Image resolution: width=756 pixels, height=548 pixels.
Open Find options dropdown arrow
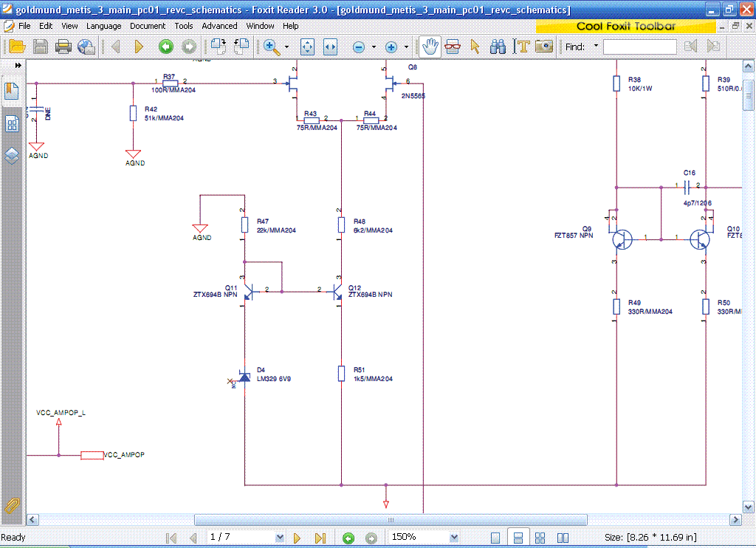(x=596, y=46)
